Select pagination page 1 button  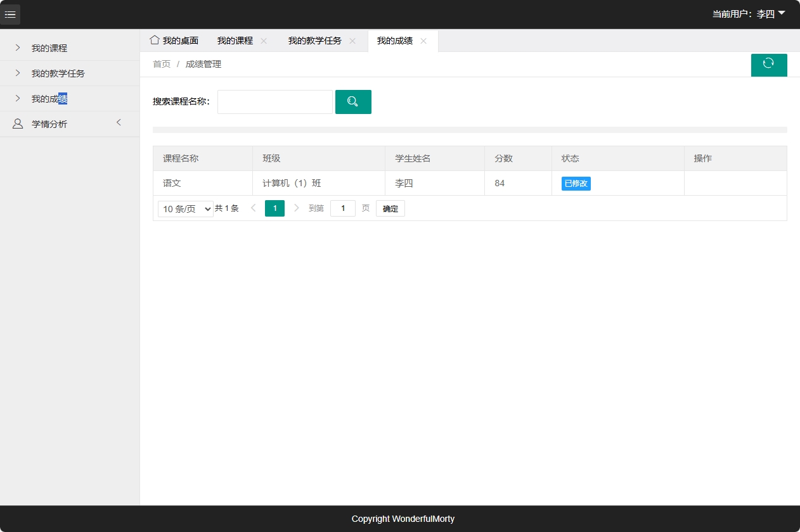click(274, 208)
